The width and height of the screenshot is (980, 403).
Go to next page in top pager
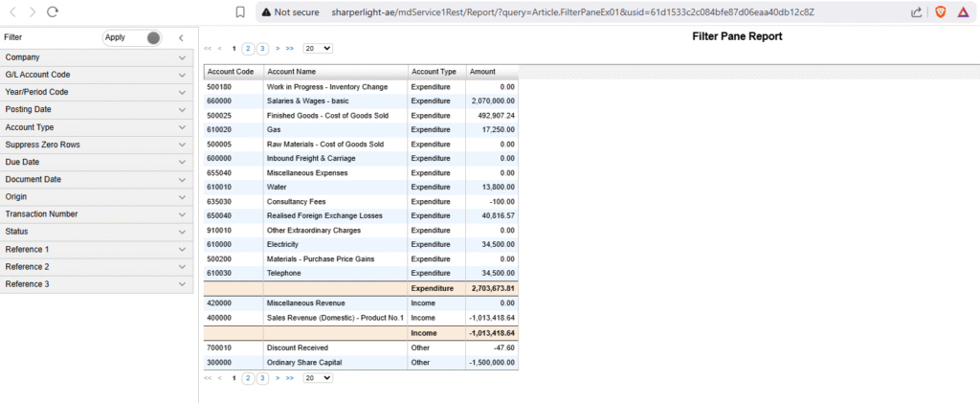tap(278, 48)
